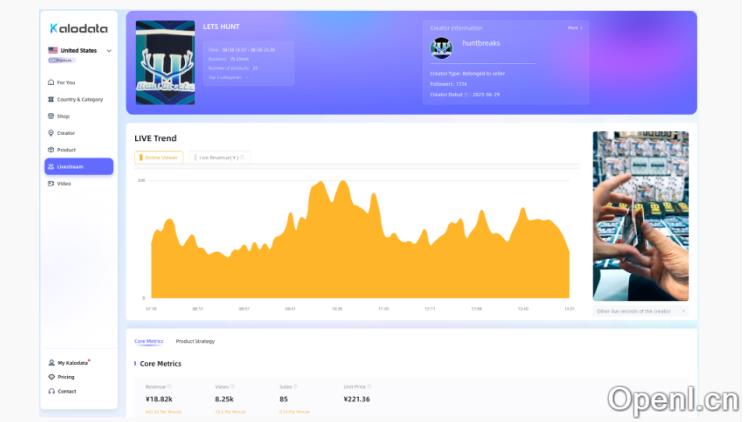Click the Contact headset icon
This screenshot has height=422, width=750.
(x=51, y=391)
